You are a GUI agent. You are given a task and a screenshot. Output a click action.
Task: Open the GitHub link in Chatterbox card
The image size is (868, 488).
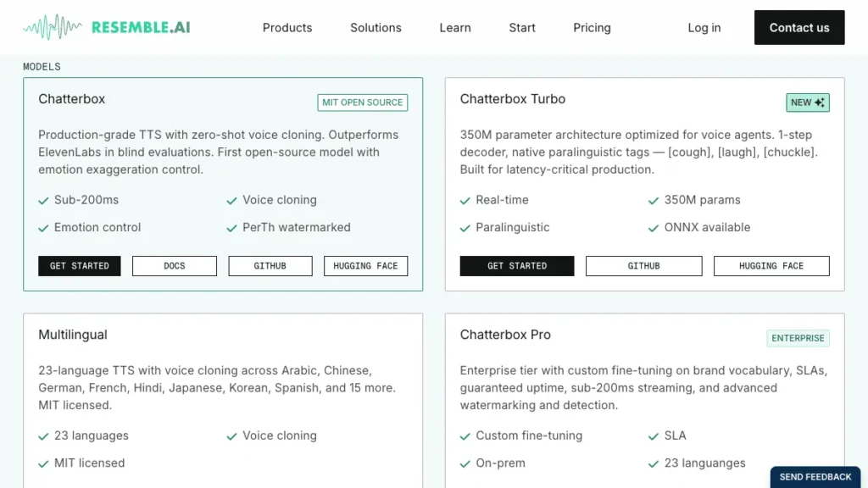click(270, 266)
